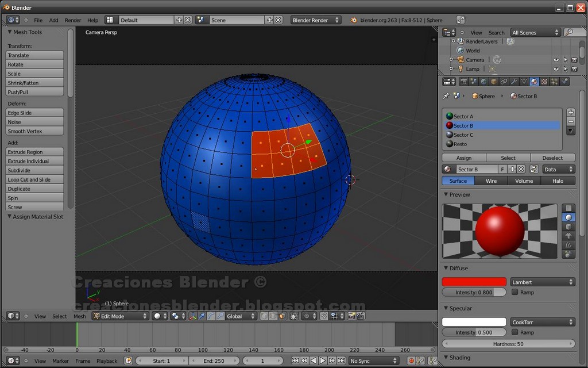Open the Mesh menu in the 3D view header
The height and width of the screenshot is (368, 588).
[79, 316]
